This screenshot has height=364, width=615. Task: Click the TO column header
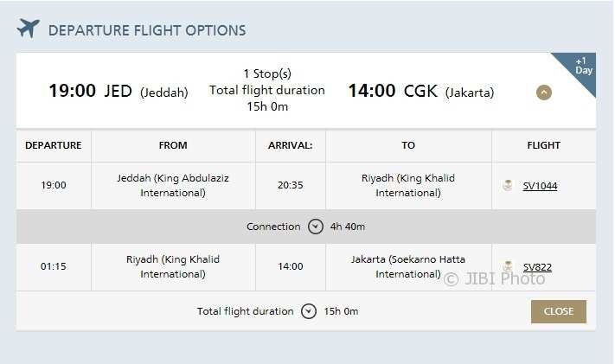[x=408, y=145]
